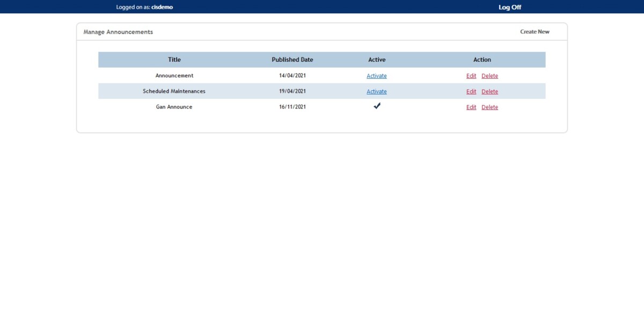The height and width of the screenshot is (322, 644).
Task: Click the Active column header
Action: 377,60
